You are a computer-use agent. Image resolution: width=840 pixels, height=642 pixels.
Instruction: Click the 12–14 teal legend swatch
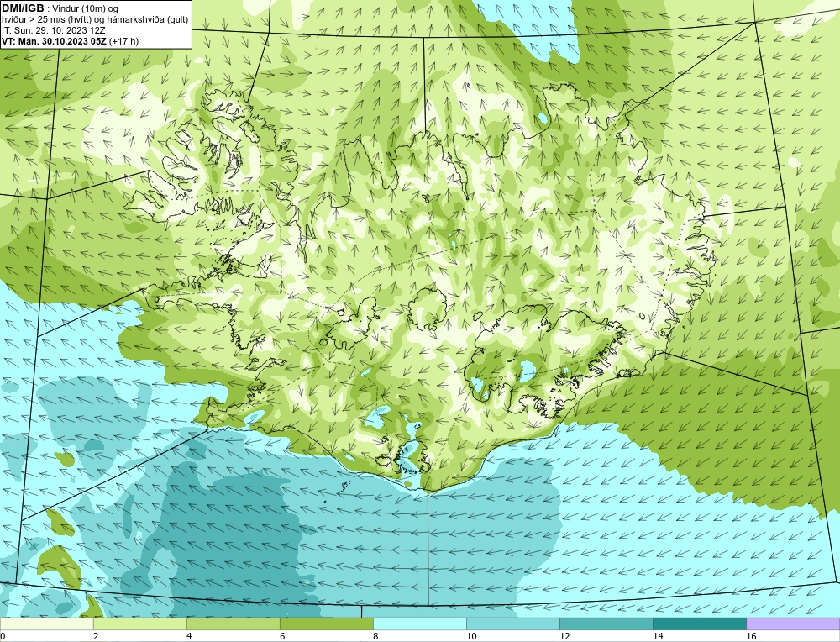click(x=606, y=624)
